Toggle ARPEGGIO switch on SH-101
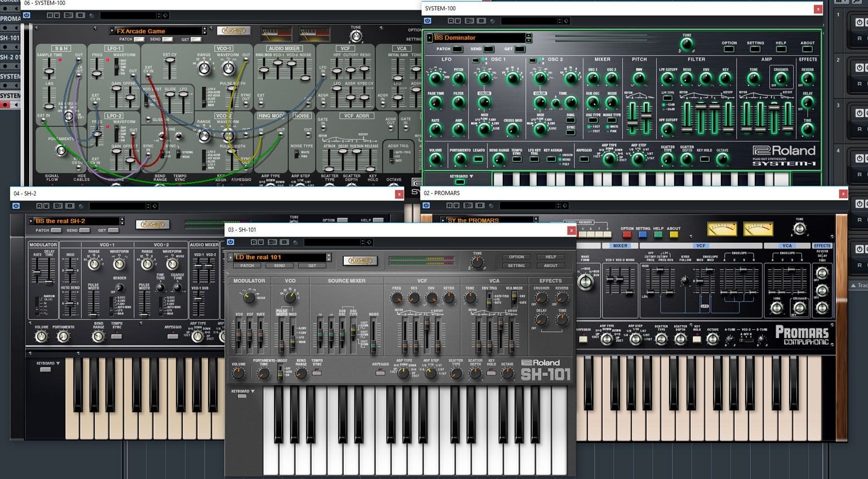 click(380, 372)
